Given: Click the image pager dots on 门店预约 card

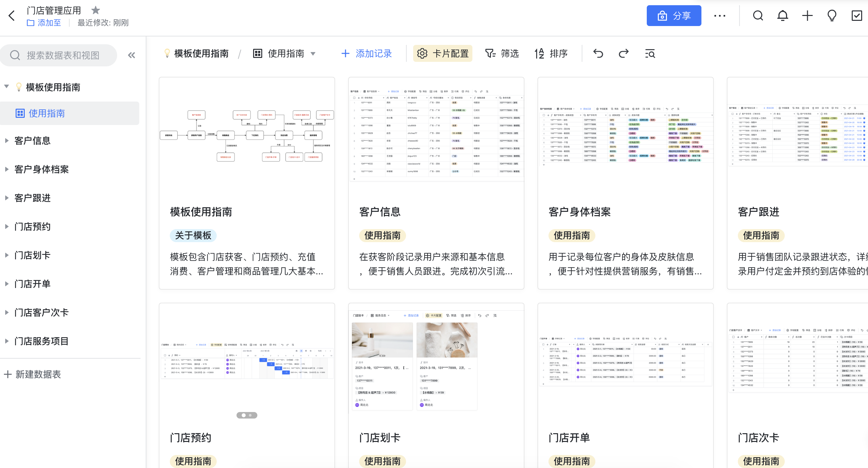Looking at the screenshot, I should pos(247,415).
